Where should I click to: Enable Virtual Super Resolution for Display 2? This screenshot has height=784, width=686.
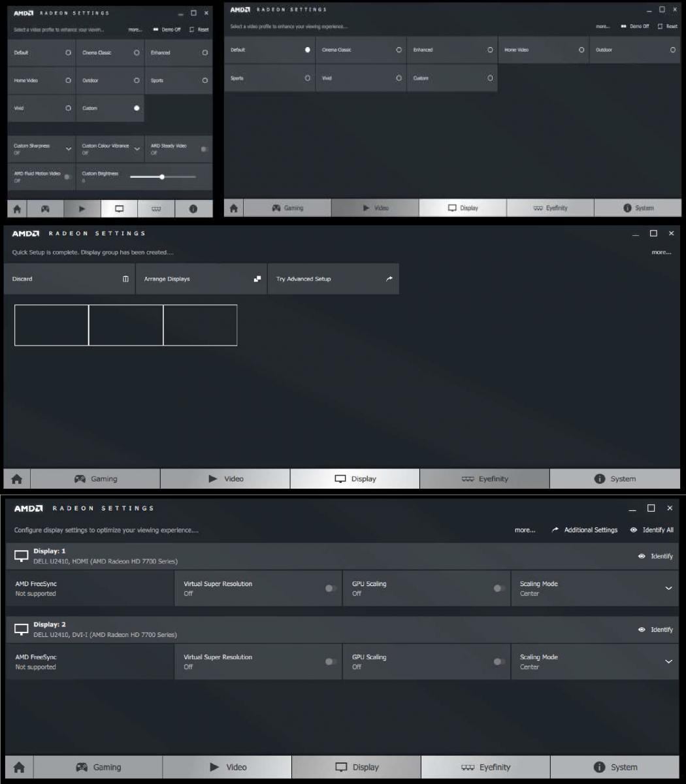click(x=331, y=662)
